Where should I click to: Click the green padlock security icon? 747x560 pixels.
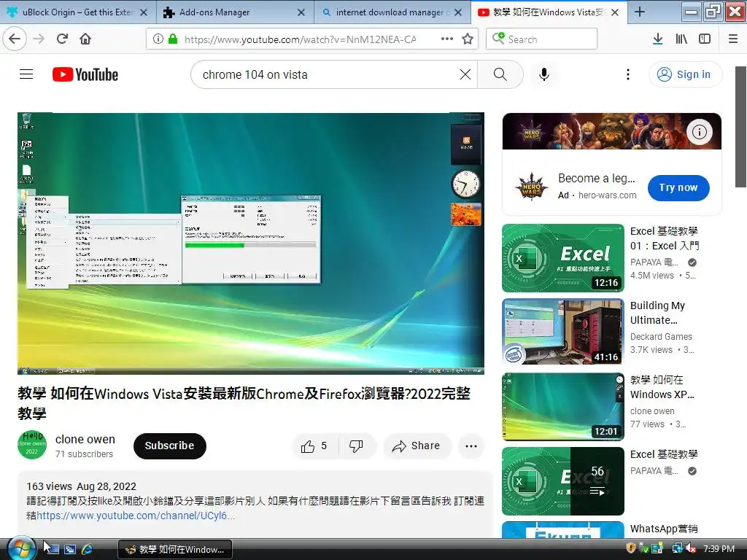pyautogui.click(x=173, y=39)
